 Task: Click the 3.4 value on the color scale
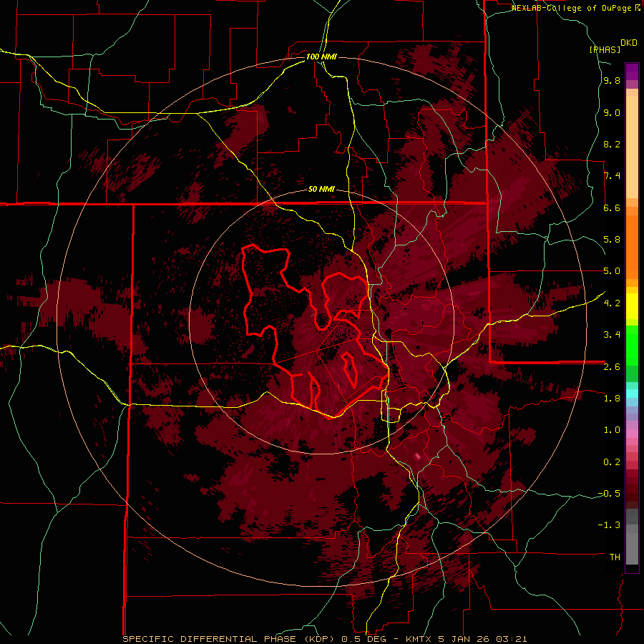coord(612,335)
